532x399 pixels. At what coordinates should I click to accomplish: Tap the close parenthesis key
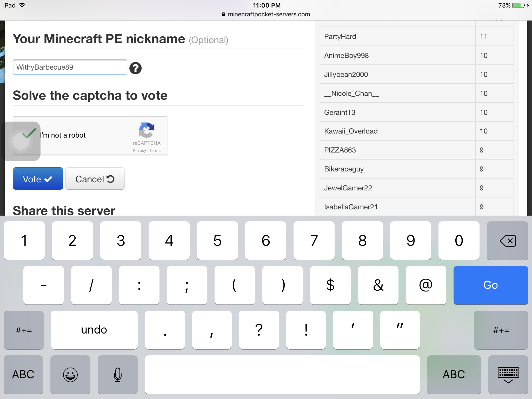coord(283,285)
